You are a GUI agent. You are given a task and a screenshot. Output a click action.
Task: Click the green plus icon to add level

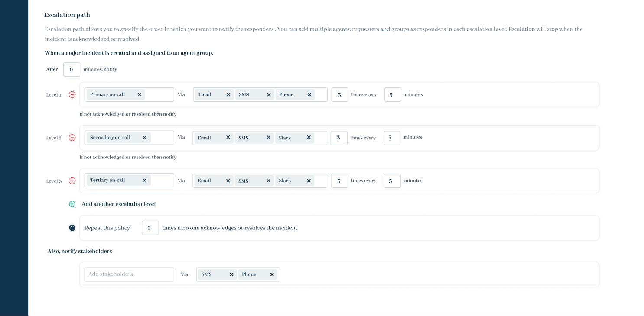72,204
